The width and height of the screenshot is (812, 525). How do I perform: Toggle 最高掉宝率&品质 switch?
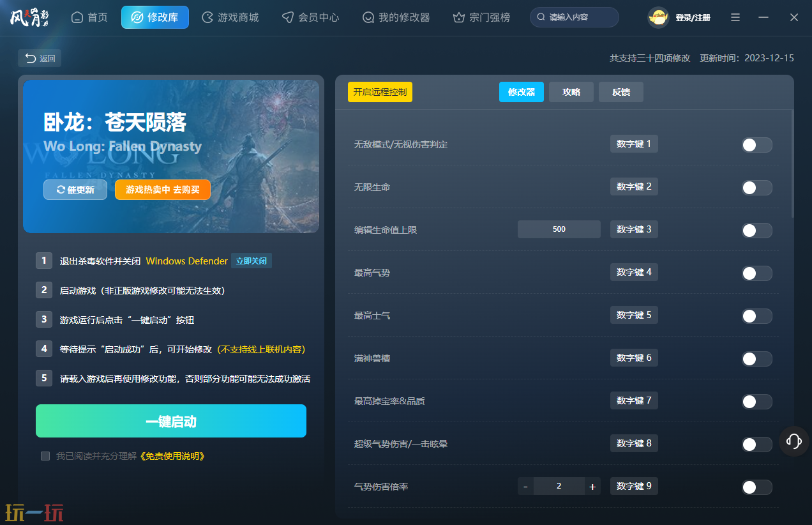756,402
